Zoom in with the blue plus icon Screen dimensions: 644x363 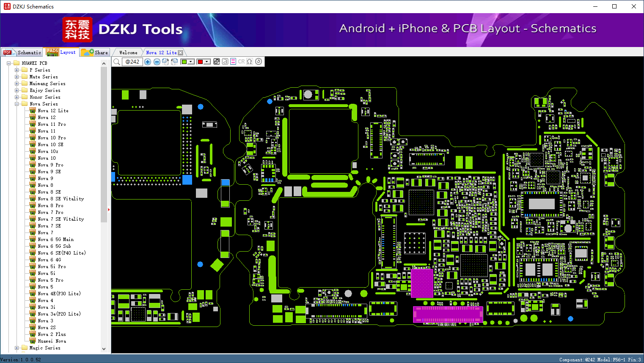[x=148, y=62]
